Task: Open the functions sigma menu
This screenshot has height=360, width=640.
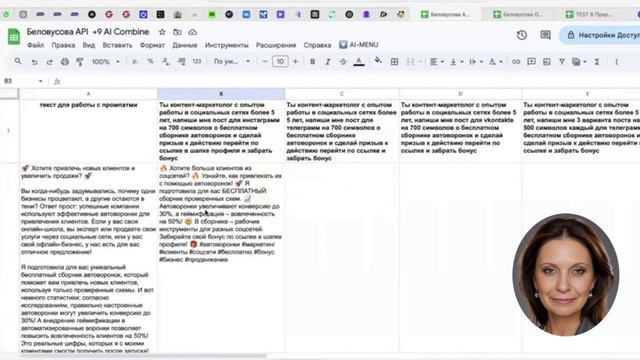Action: 597,62
